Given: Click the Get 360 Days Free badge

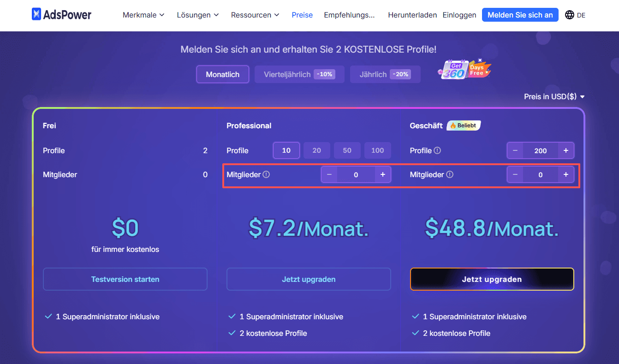Looking at the screenshot, I should pyautogui.click(x=464, y=69).
